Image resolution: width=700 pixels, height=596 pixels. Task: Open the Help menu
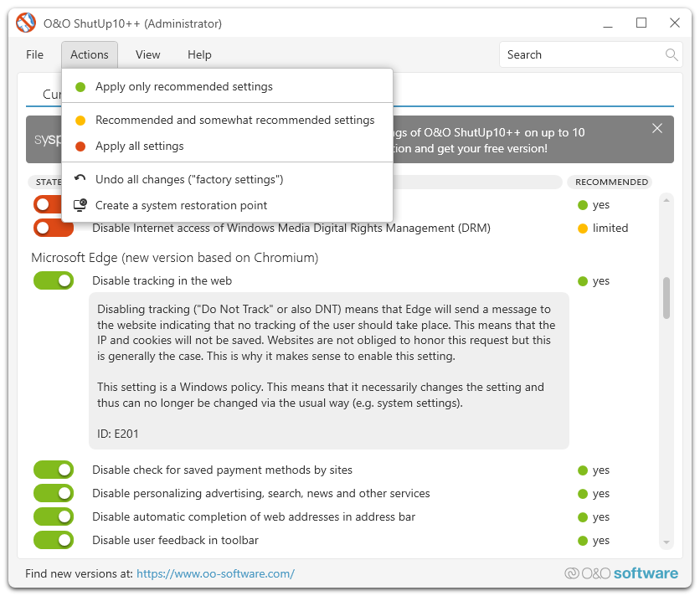point(199,55)
